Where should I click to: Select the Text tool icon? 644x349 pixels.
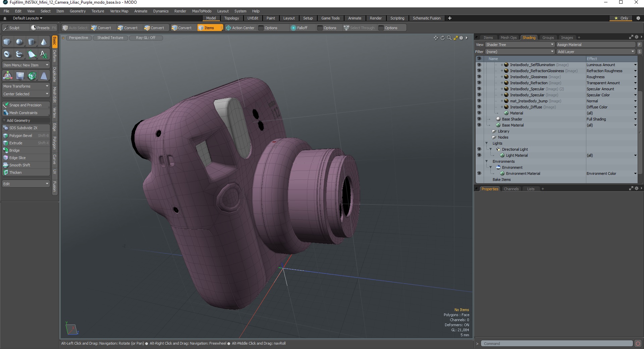pyautogui.click(x=44, y=54)
